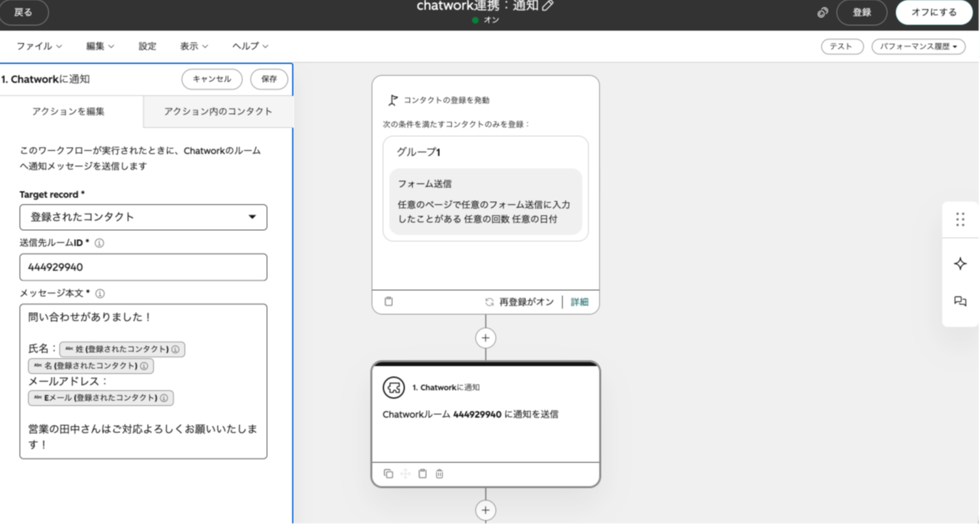Open the dotted grid panel in right sidebar
Viewport: 980px width, 524px height.
click(960, 219)
